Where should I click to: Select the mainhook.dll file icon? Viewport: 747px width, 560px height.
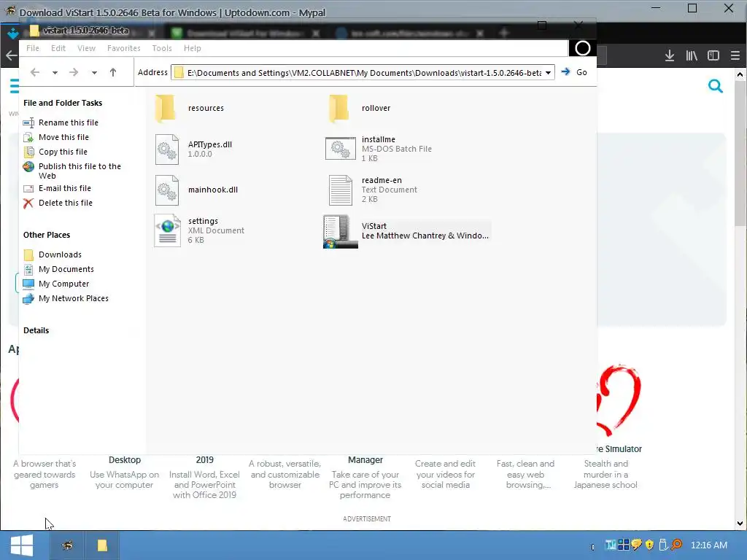click(167, 190)
